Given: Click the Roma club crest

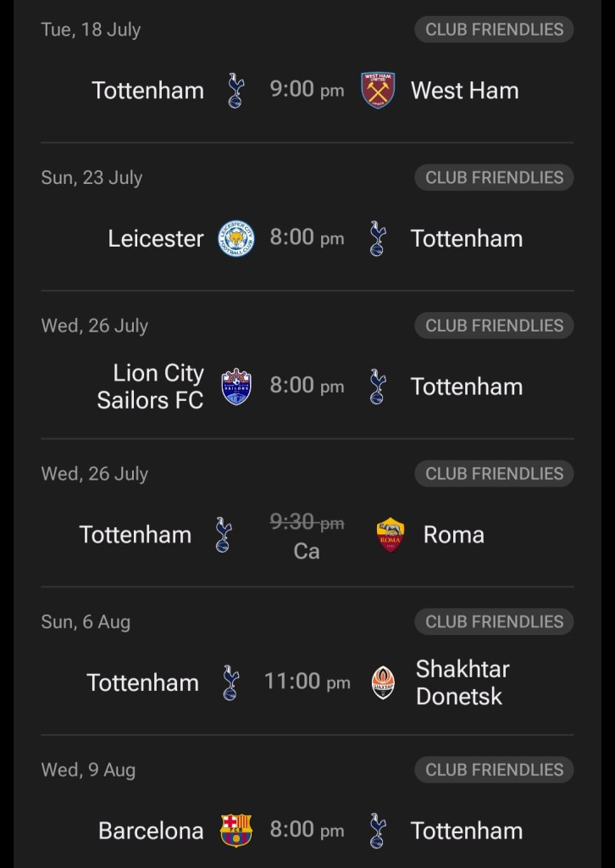Looking at the screenshot, I should [x=391, y=535].
